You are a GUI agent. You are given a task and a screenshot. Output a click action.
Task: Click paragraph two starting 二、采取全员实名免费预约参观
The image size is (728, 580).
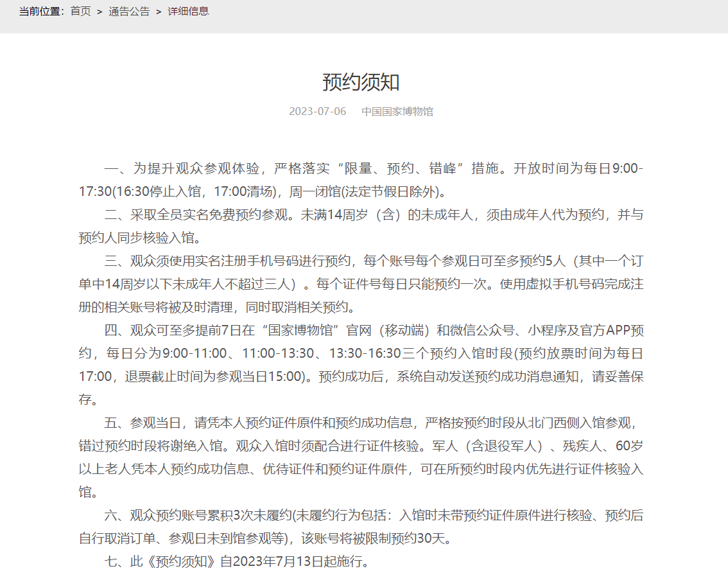[361, 226]
